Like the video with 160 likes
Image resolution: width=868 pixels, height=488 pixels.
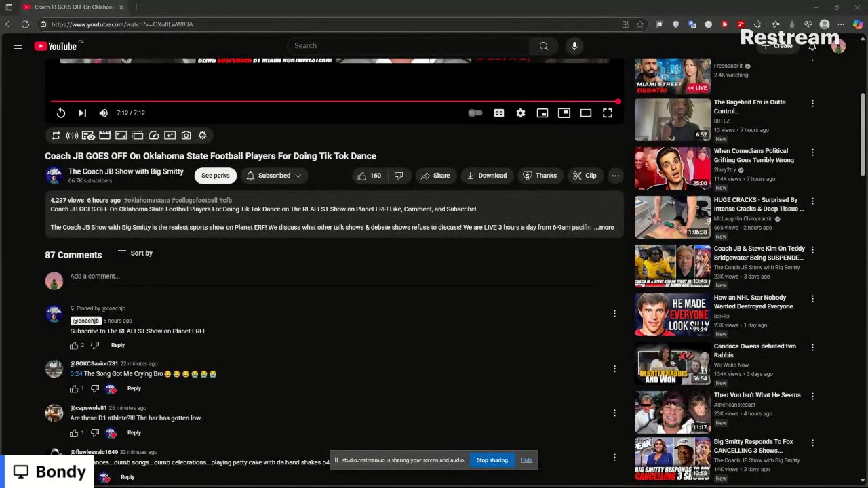369,176
